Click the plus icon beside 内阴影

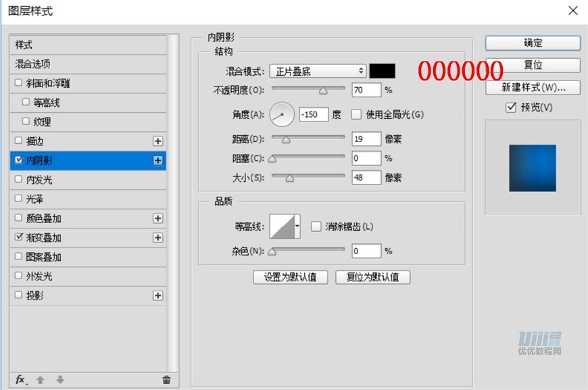[x=157, y=160]
